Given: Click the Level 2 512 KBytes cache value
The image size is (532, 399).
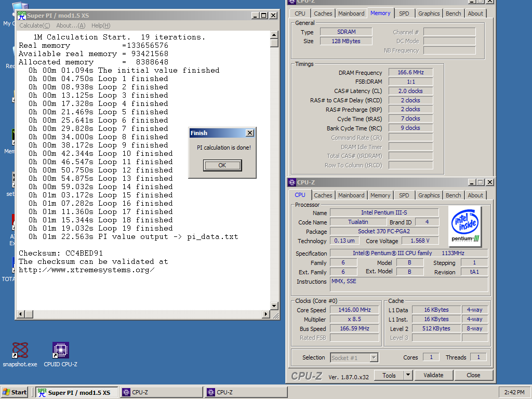Looking at the screenshot, I should pyautogui.click(x=436, y=328).
